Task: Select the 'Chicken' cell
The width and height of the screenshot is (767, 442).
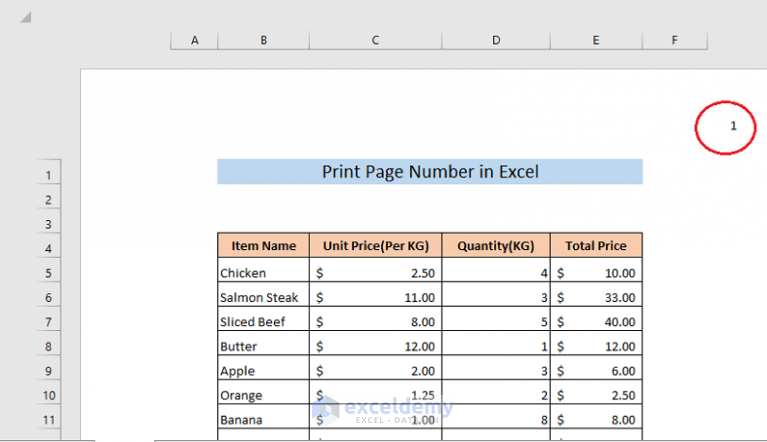Action: tap(264, 270)
